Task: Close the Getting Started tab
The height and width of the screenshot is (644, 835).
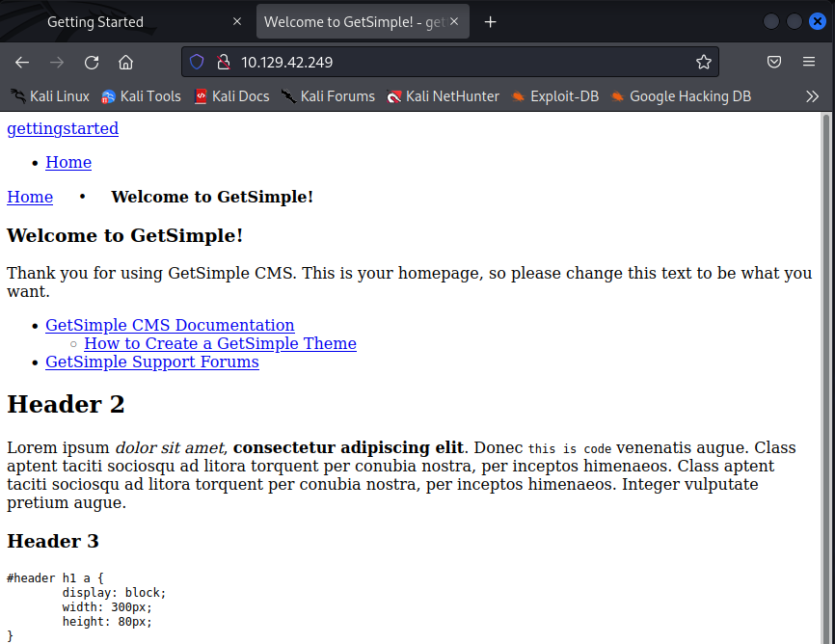Action: coord(237,21)
